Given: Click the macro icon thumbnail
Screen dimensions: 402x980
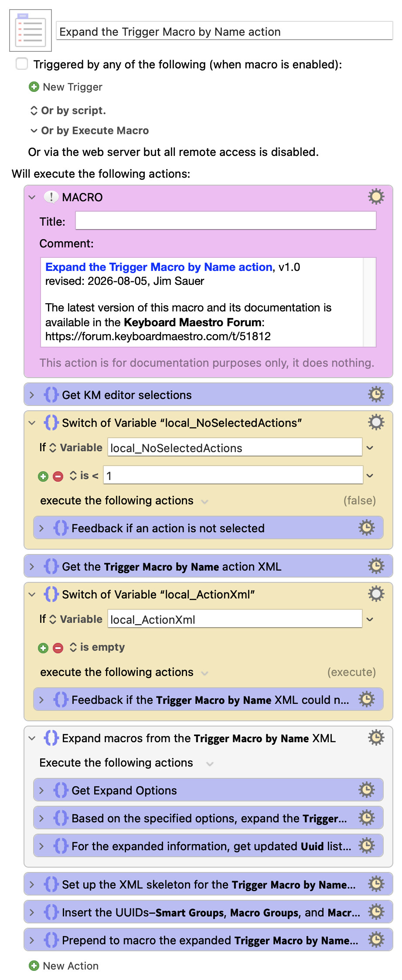Looking at the screenshot, I should pyautogui.click(x=31, y=30).
